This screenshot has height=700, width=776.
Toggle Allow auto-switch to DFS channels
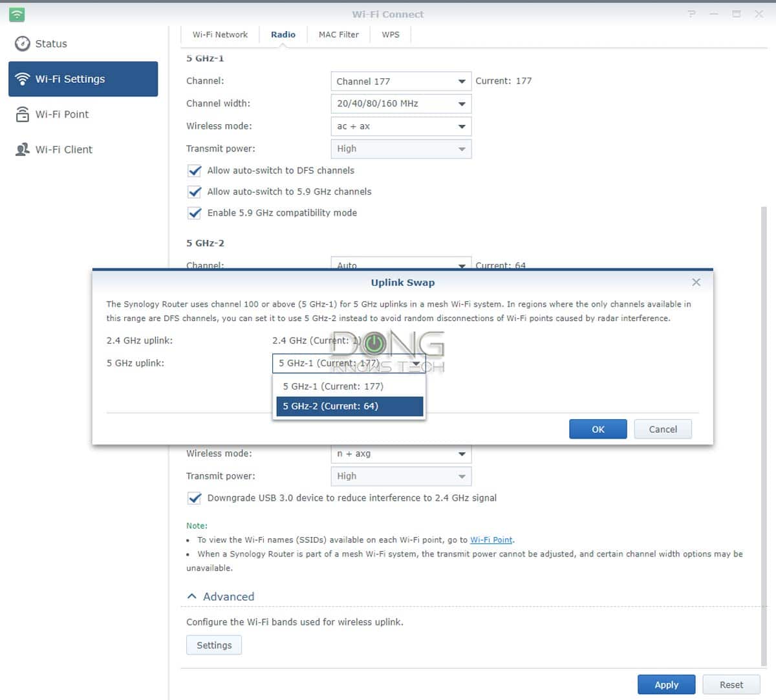[194, 171]
